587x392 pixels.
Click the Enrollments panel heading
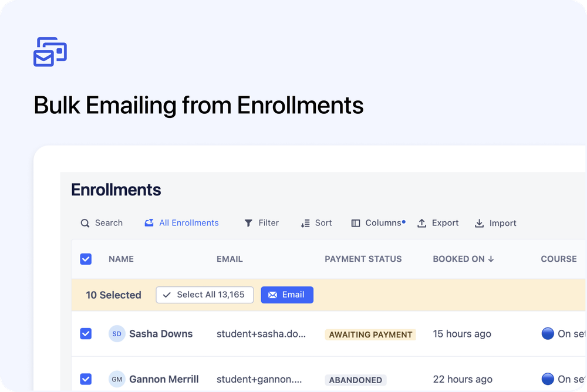tap(116, 190)
